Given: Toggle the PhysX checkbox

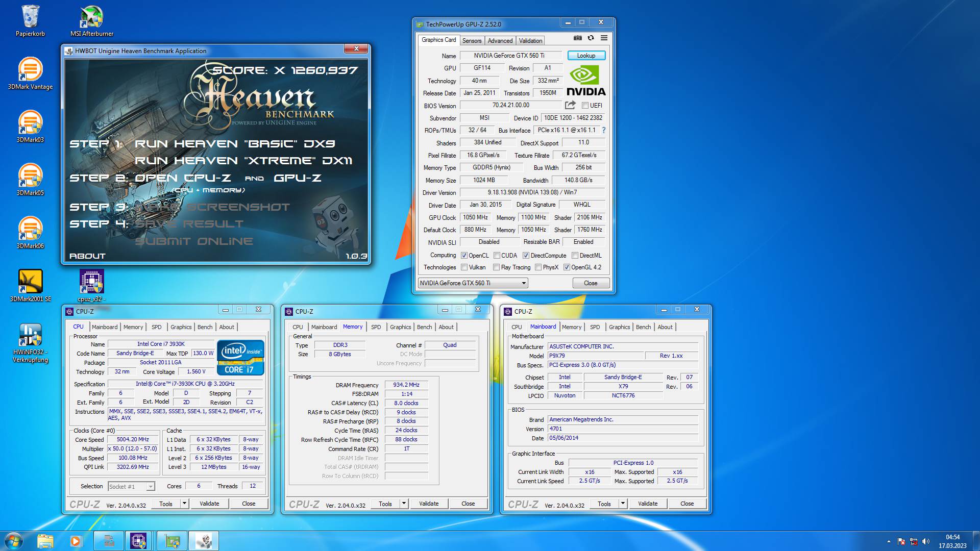Looking at the screenshot, I should [538, 267].
